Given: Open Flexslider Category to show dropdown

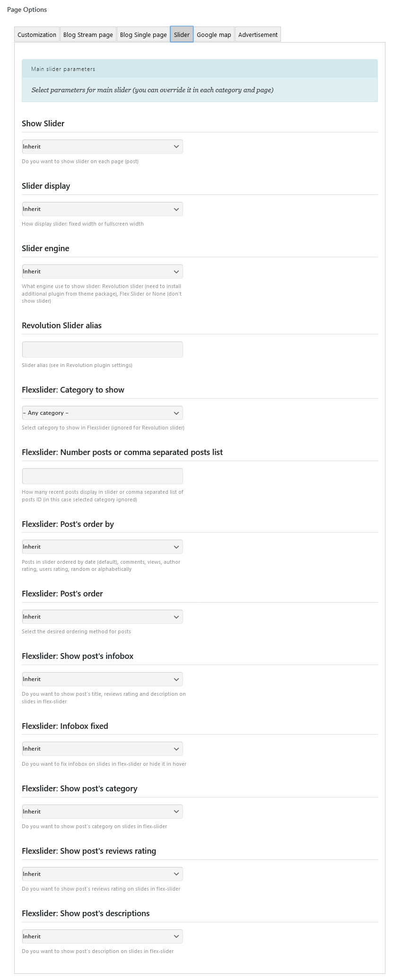Looking at the screenshot, I should tap(102, 413).
